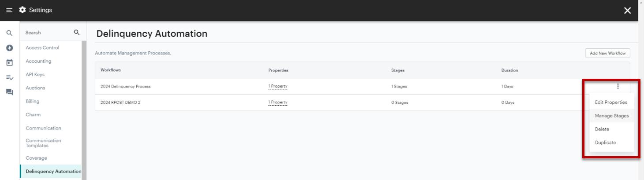Click the Settings gear icon
The height and width of the screenshot is (180, 644).
[x=22, y=10]
